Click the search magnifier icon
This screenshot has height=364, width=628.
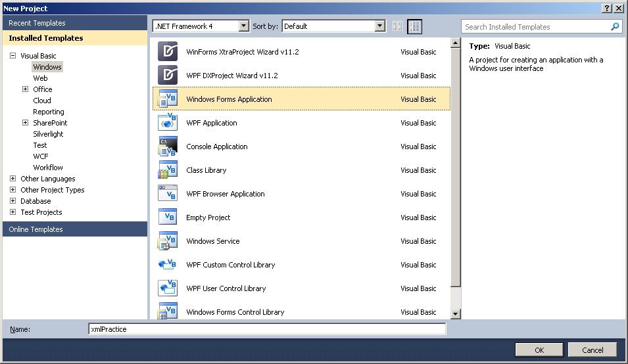pyautogui.click(x=615, y=27)
